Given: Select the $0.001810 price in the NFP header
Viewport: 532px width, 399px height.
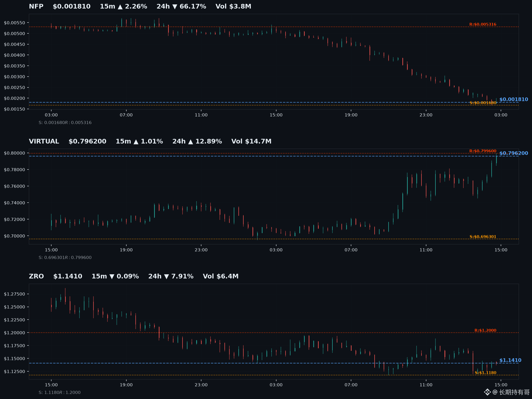Looking at the screenshot, I should pos(72,6).
